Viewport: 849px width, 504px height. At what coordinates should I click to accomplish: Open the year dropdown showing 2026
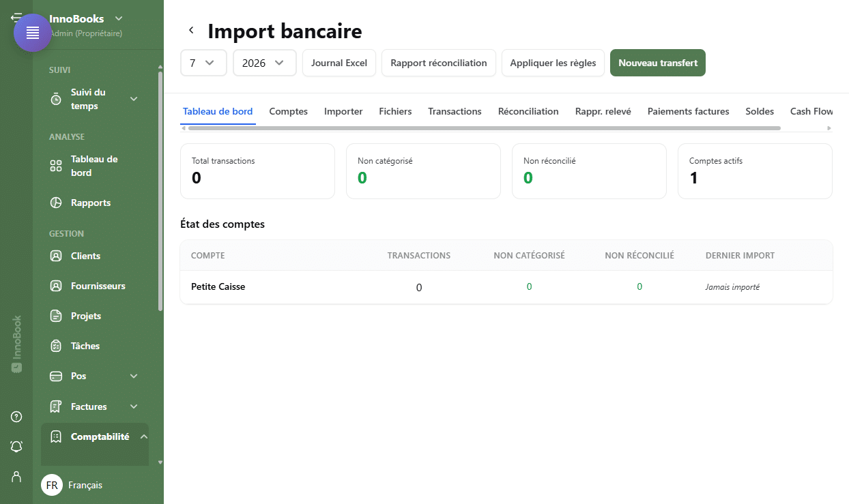pos(265,63)
